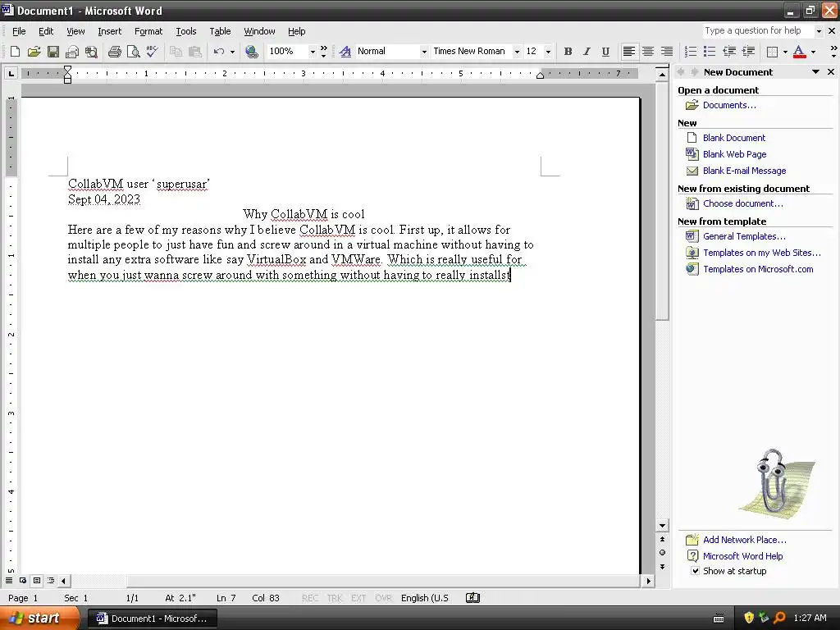Open the Style dropdown showing Normal
The image size is (840, 630).
(424, 52)
